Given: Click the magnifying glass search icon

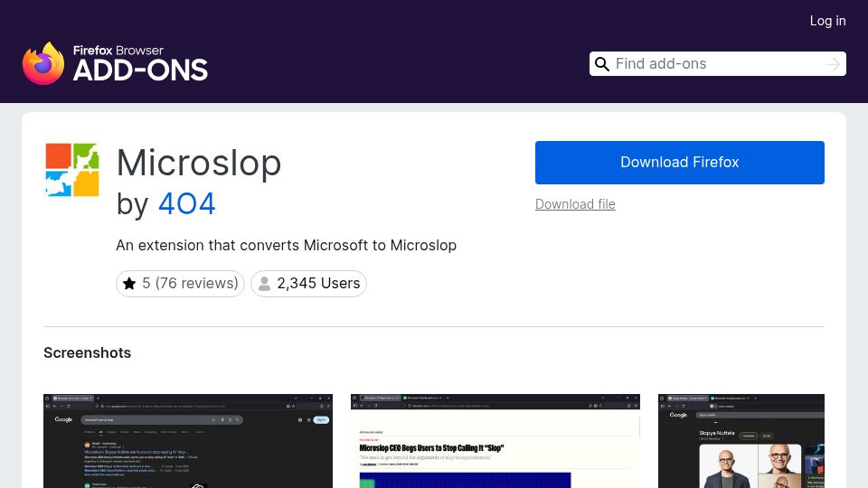Looking at the screenshot, I should (x=602, y=64).
